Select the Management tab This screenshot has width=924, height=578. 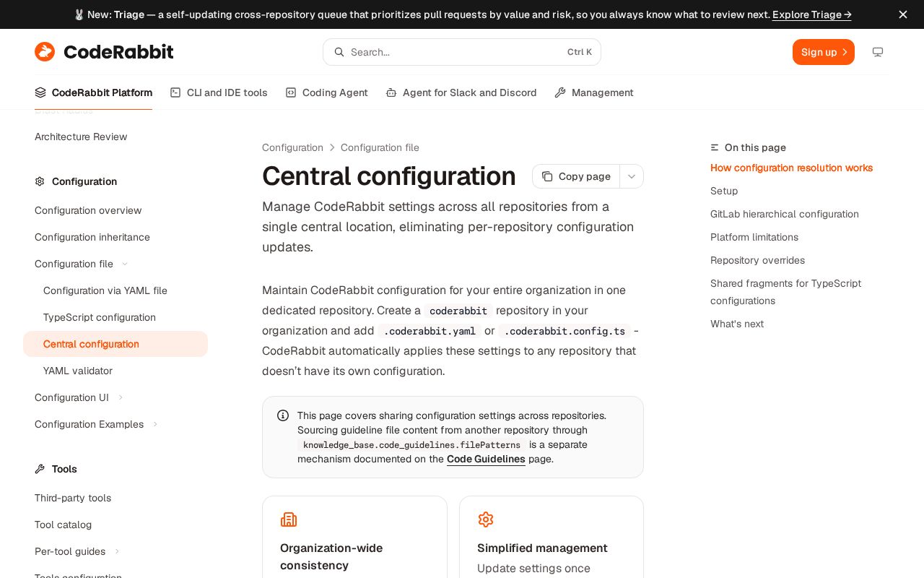(x=594, y=92)
